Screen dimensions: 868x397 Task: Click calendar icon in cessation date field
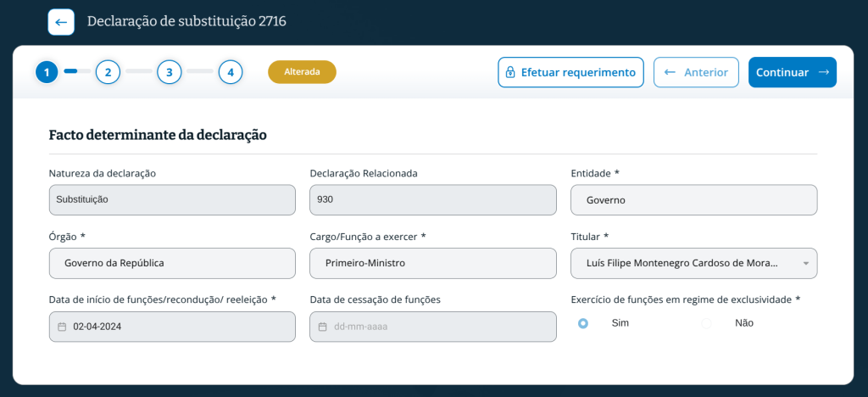[322, 327]
